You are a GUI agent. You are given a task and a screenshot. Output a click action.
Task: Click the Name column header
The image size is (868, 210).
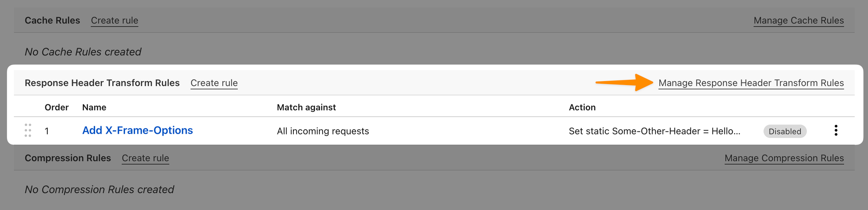[x=94, y=107]
